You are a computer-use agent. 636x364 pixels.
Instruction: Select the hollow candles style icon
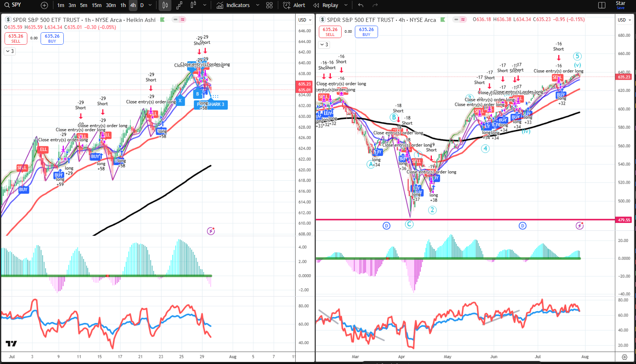point(193,5)
